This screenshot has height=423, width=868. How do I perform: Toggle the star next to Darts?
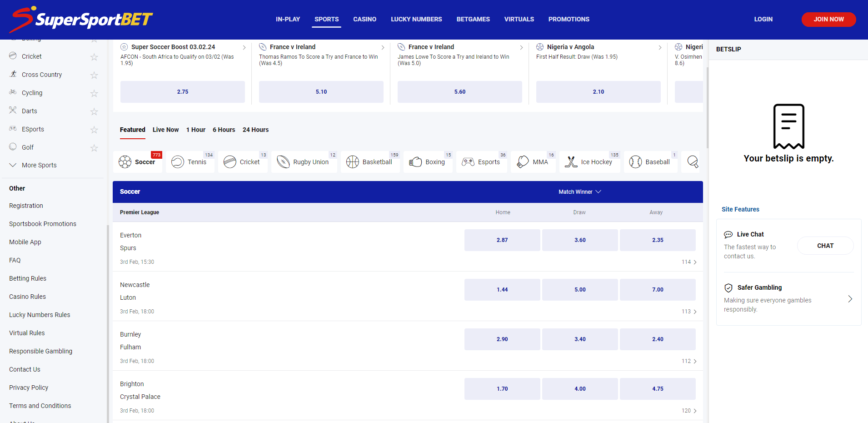point(94,111)
